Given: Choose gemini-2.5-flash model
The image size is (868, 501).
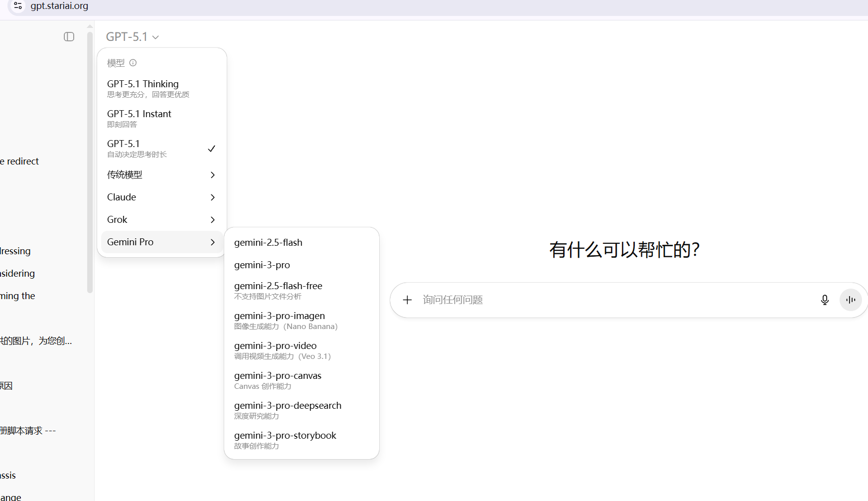Looking at the screenshot, I should point(268,242).
